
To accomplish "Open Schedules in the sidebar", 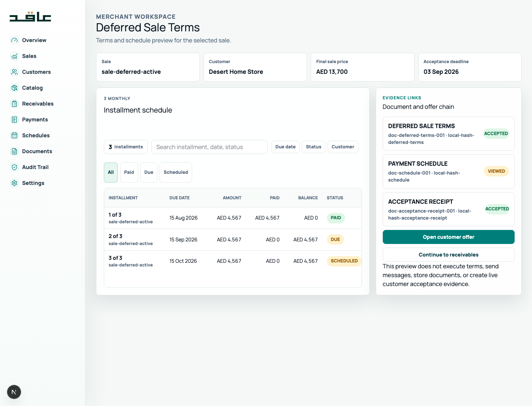I will 42,135.
